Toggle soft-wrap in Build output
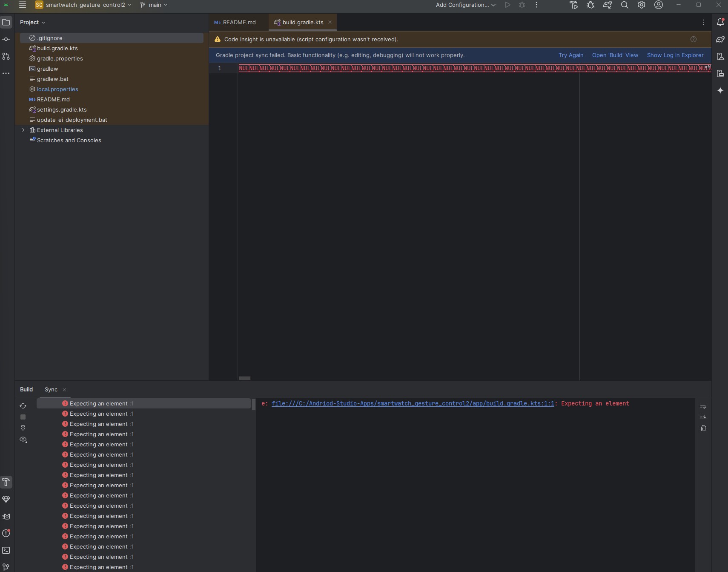This screenshot has height=572, width=728. pyautogui.click(x=703, y=406)
